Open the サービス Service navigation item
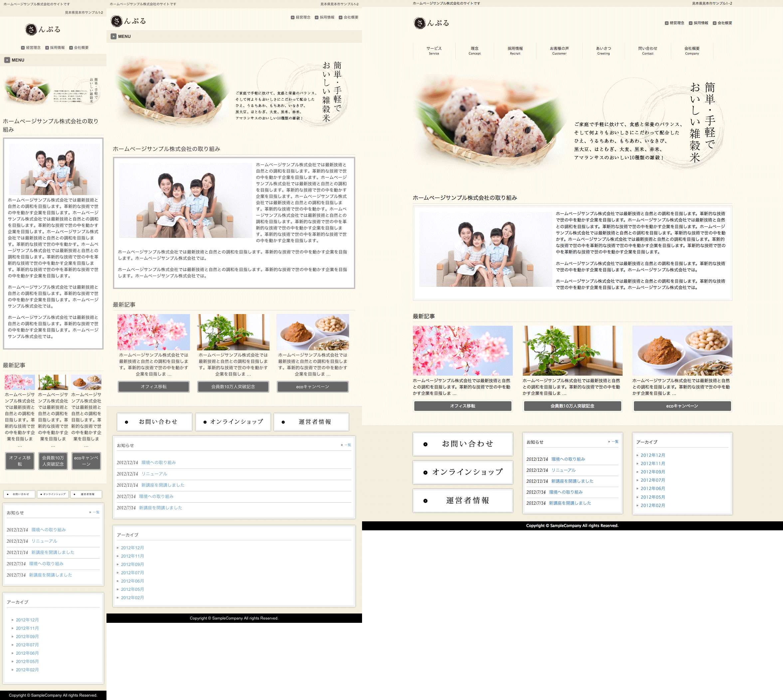 (x=434, y=50)
